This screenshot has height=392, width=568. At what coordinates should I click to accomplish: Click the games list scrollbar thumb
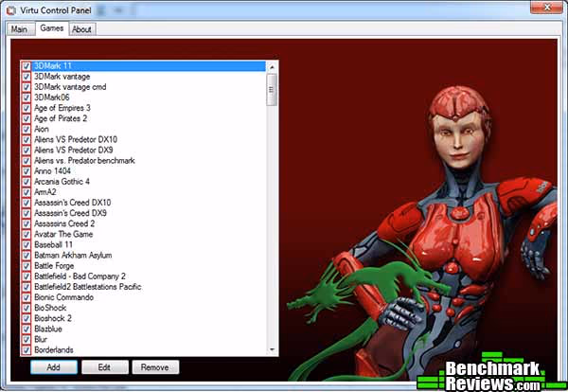pyautogui.click(x=272, y=90)
